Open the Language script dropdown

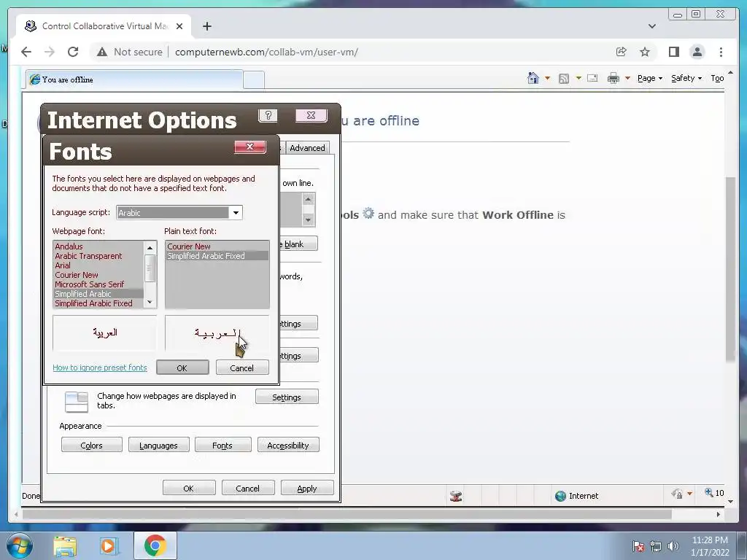point(236,213)
